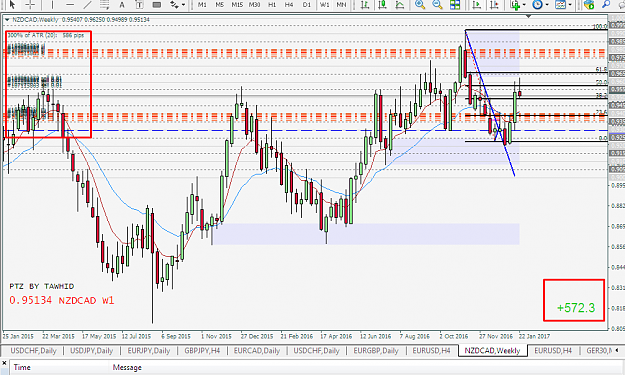Viewport: 625px width, 375px height.
Task: Toggle the W1 weekly timeframe
Action: [324, 4]
